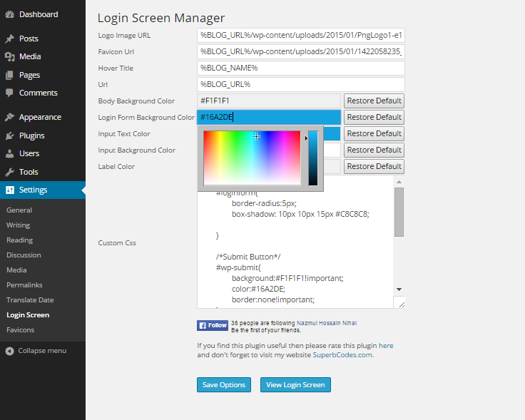Click the Custom Css scrollbar up arrow
Screen dimensions: 525x420
click(399, 182)
